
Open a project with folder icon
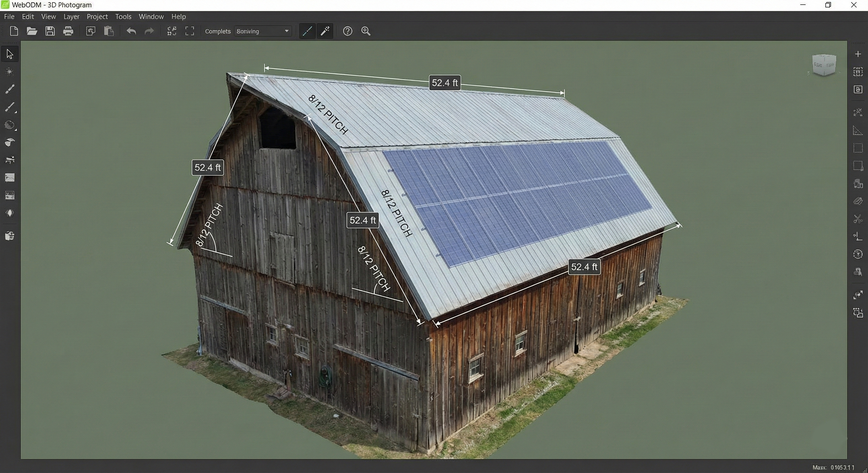coord(32,31)
